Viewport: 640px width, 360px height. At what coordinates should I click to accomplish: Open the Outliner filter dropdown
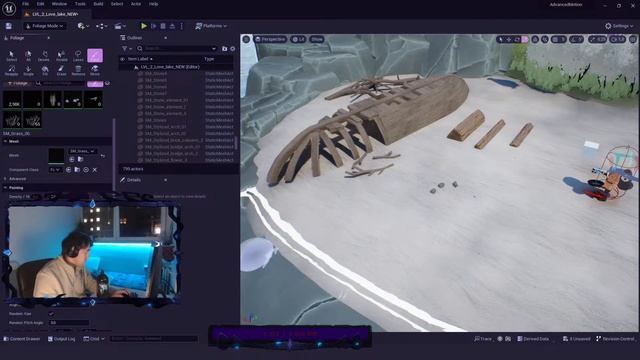point(127,49)
